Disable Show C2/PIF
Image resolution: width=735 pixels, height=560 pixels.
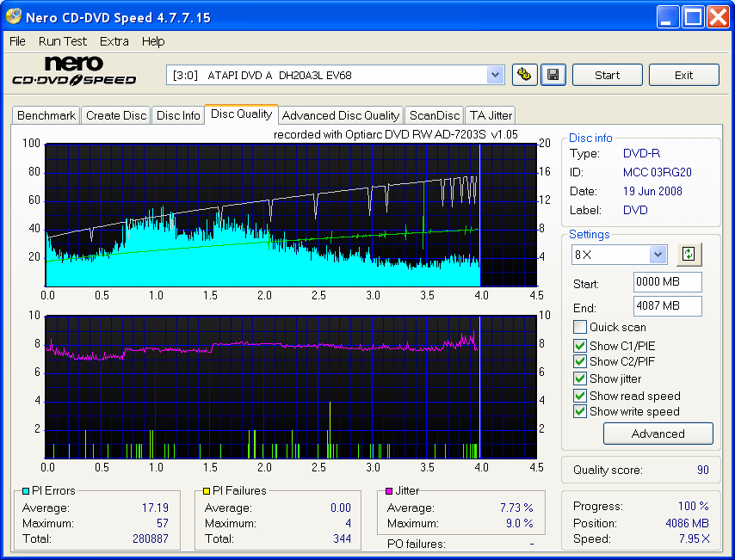580,361
